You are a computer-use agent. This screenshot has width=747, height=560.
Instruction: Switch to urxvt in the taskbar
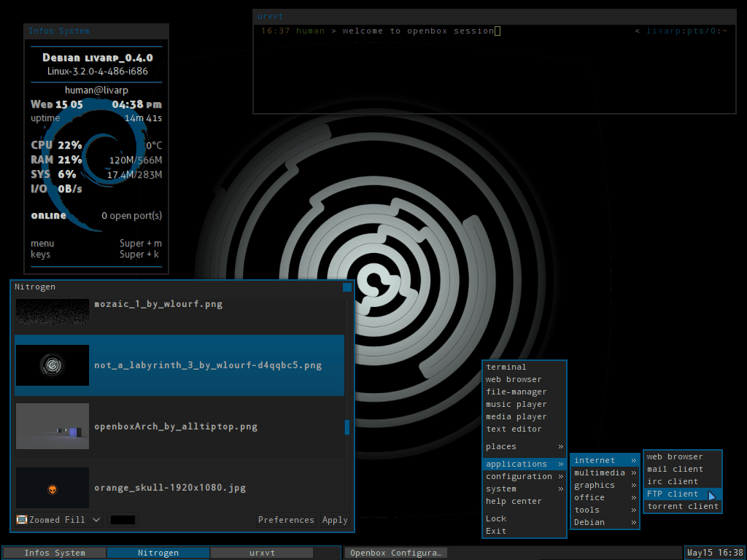click(262, 553)
